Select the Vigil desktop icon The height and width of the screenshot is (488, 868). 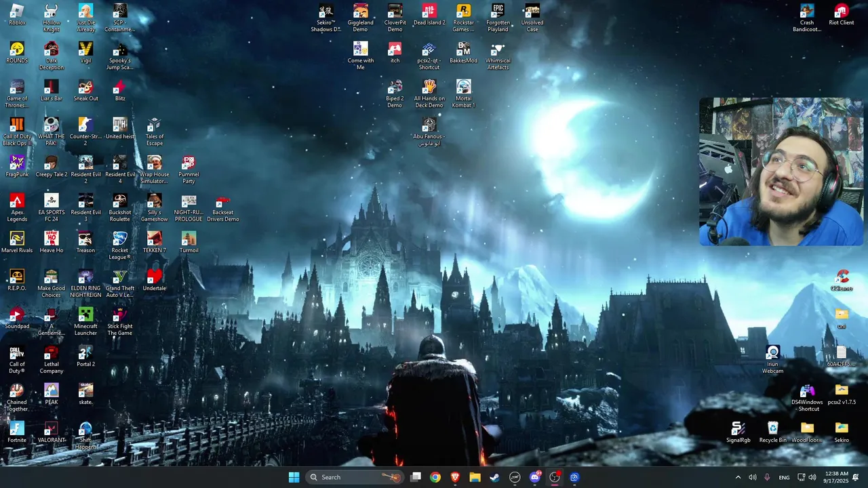click(x=85, y=53)
